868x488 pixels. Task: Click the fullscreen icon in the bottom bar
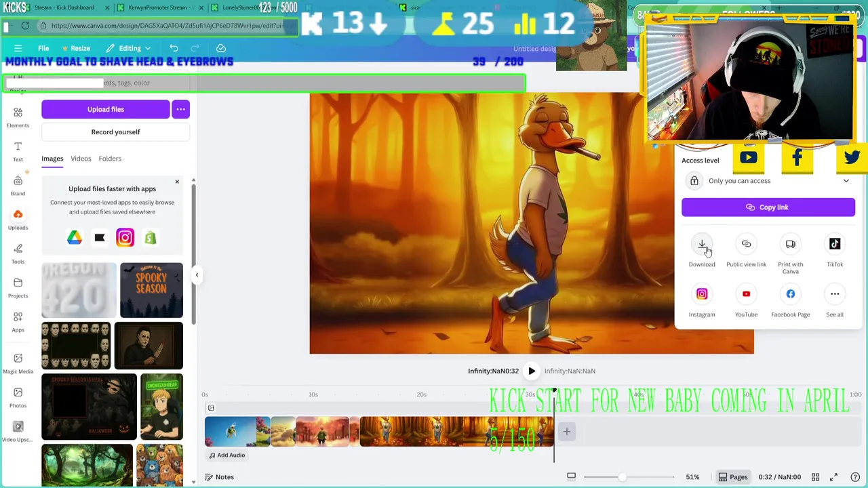click(x=833, y=477)
